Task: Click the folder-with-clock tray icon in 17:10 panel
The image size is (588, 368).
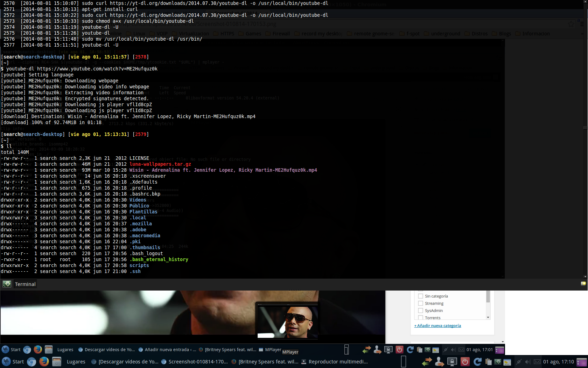Action: [x=507, y=362]
